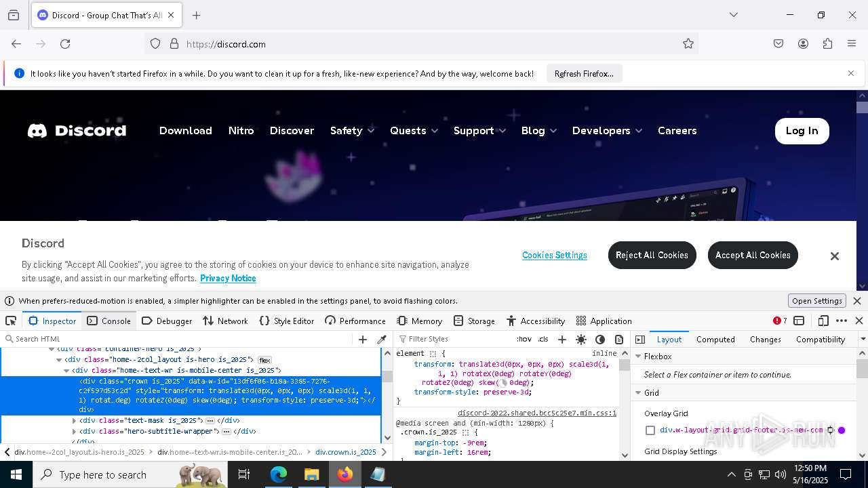868x488 pixels.
Task: List all tabs with the chevron
Action: click(x=733, y=15)
